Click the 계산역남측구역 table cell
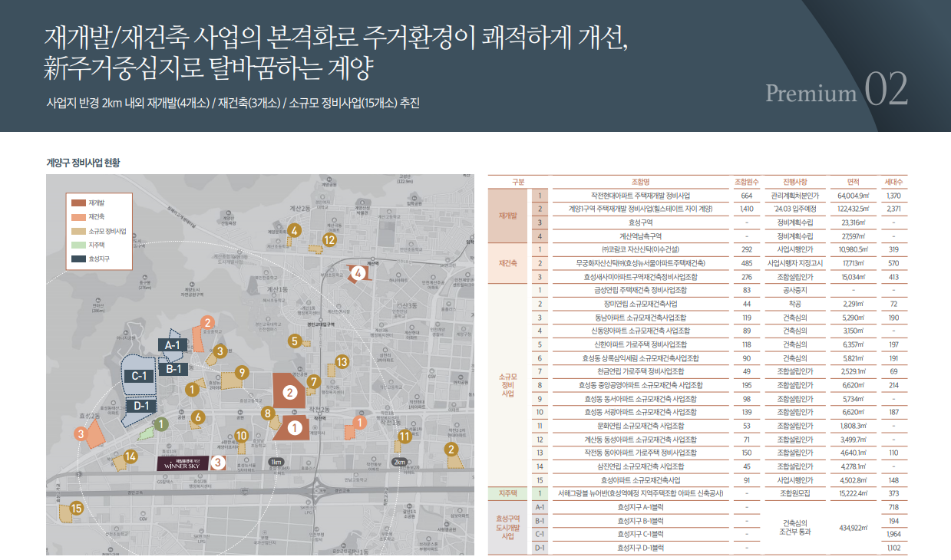Viewport: 951px width, 560px height. click(640, 236)
